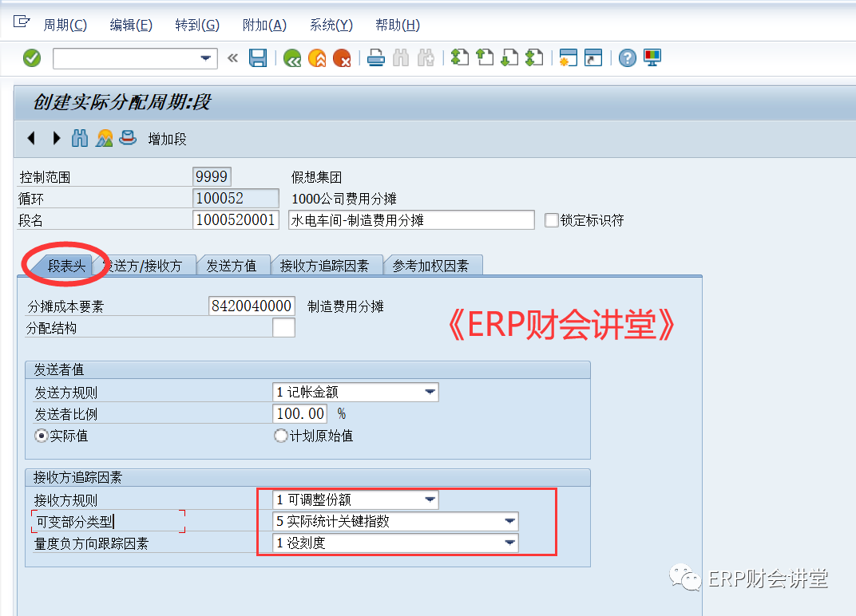Click the next segment right arrow
Screen dimensions: 856x616
click(x=56, y=138)
